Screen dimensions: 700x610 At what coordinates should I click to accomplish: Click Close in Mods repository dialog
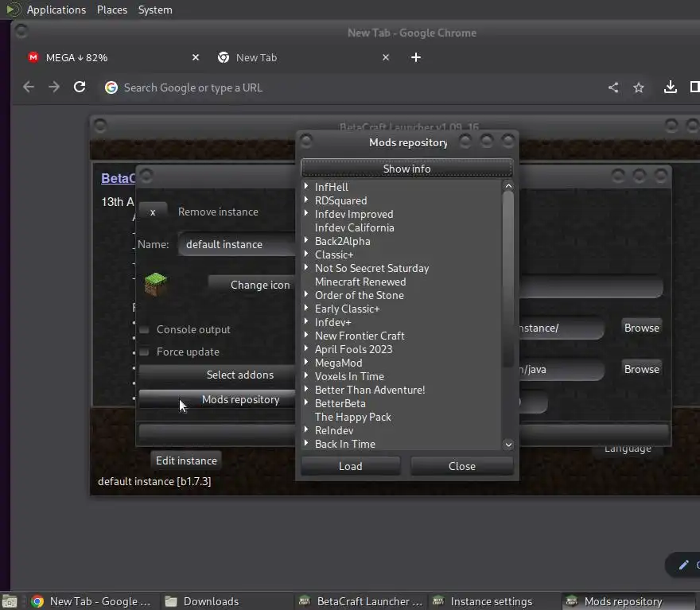pos(461,466)
